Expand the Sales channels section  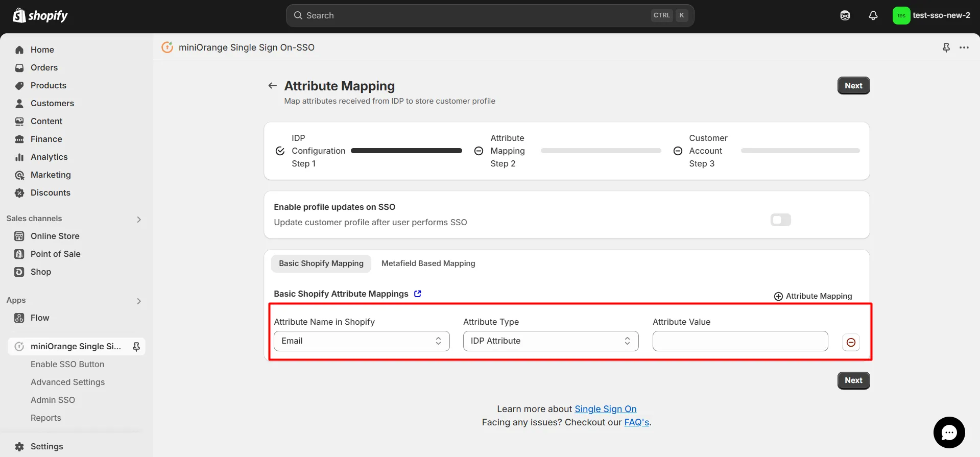139,219
